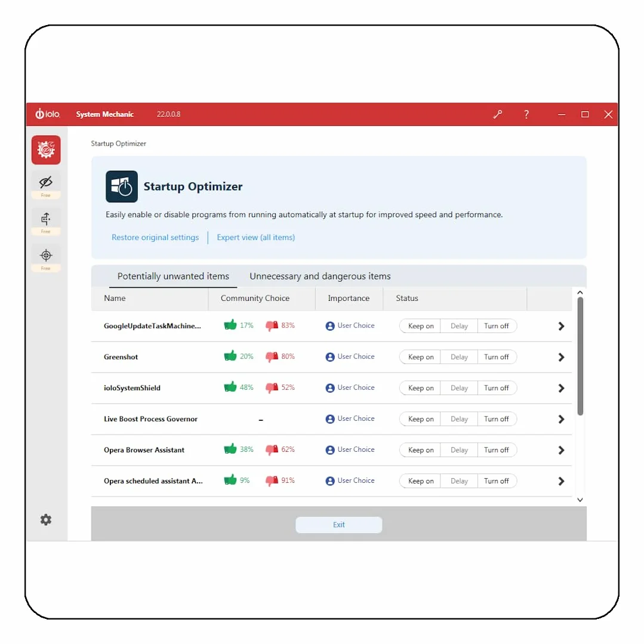Click thumbs-up icon for Opera scheduled assistant
644x644 pixels.
(230, 480)
